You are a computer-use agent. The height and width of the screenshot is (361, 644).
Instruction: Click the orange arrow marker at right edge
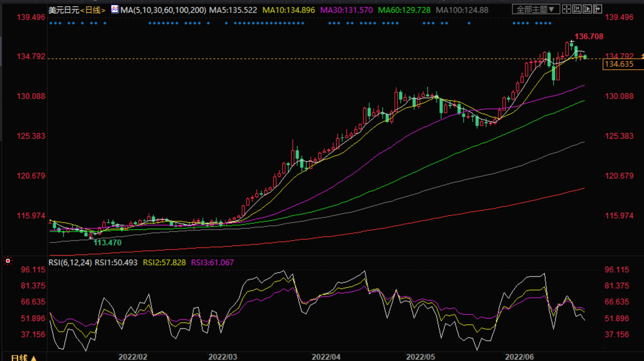(x=642, y=56)
